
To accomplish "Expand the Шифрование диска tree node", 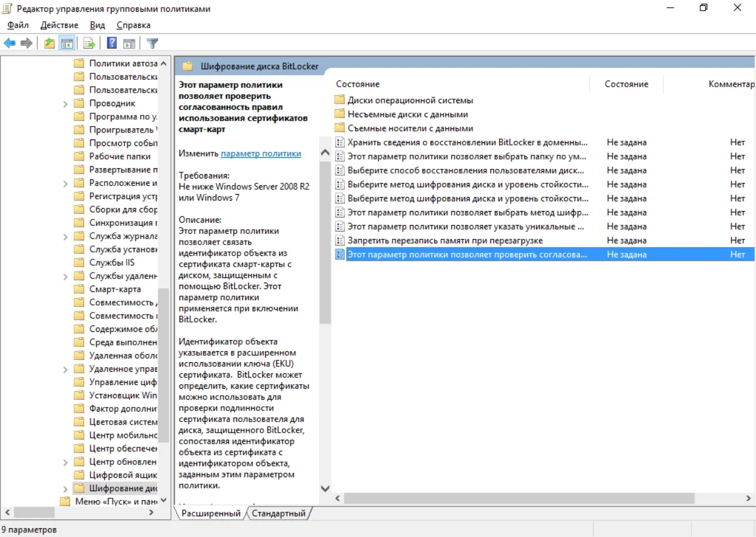I will pyautogui.click(x=66, y=488).
